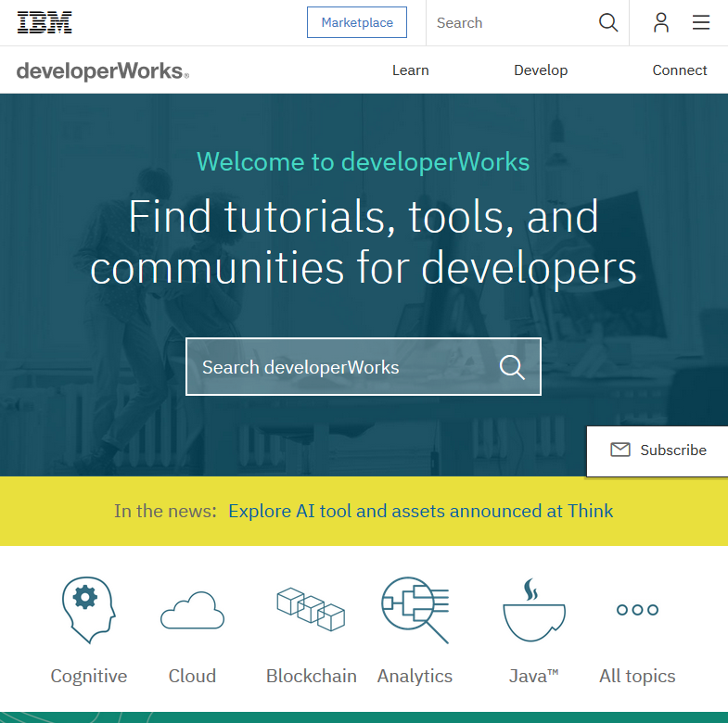
Task: Open the Learn menu
Action: pos(411,70)
